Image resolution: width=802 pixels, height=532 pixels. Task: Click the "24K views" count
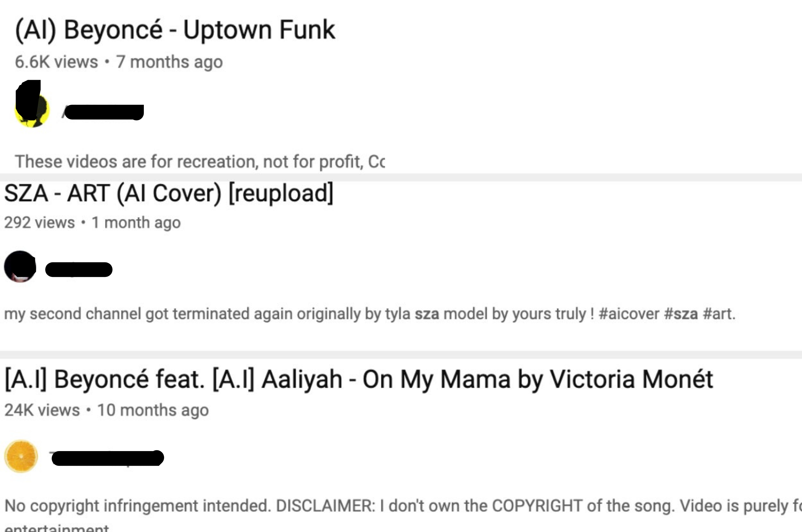pos(42,410)
